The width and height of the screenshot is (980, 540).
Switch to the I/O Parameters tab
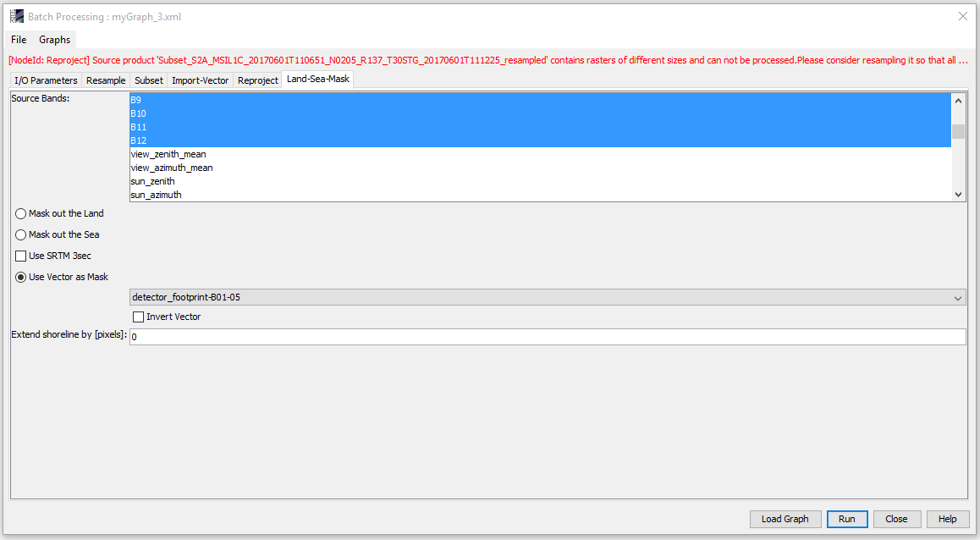coord(46,80)
